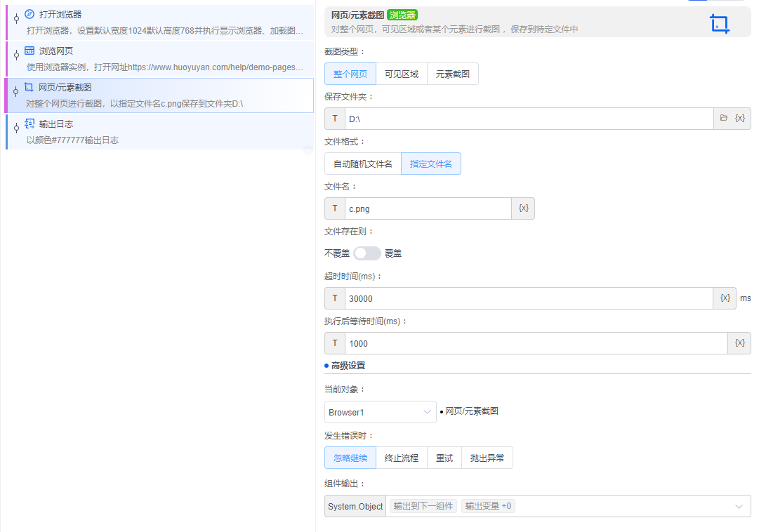Set error handling to 终止流程
The image size is (759, 532).
click(401, 458)
